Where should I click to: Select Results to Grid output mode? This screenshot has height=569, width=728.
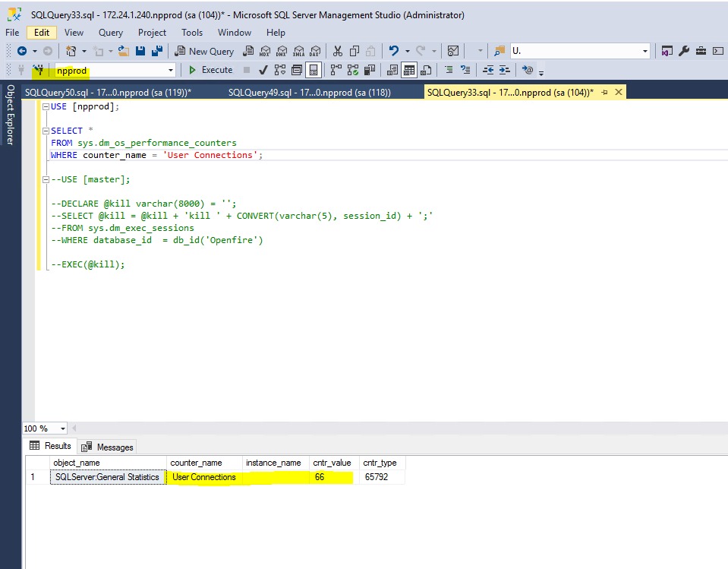tap(409, 70)
